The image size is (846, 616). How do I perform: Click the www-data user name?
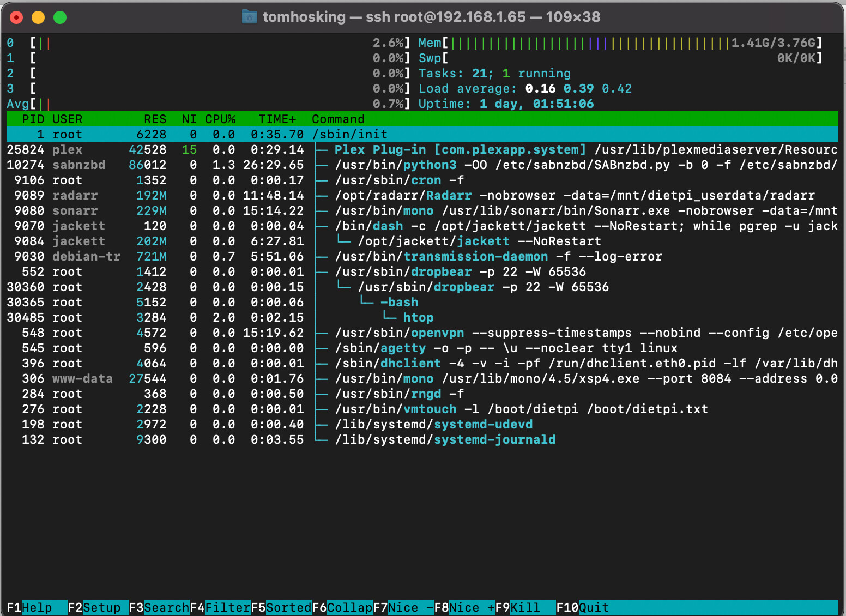tap(83, 378)
